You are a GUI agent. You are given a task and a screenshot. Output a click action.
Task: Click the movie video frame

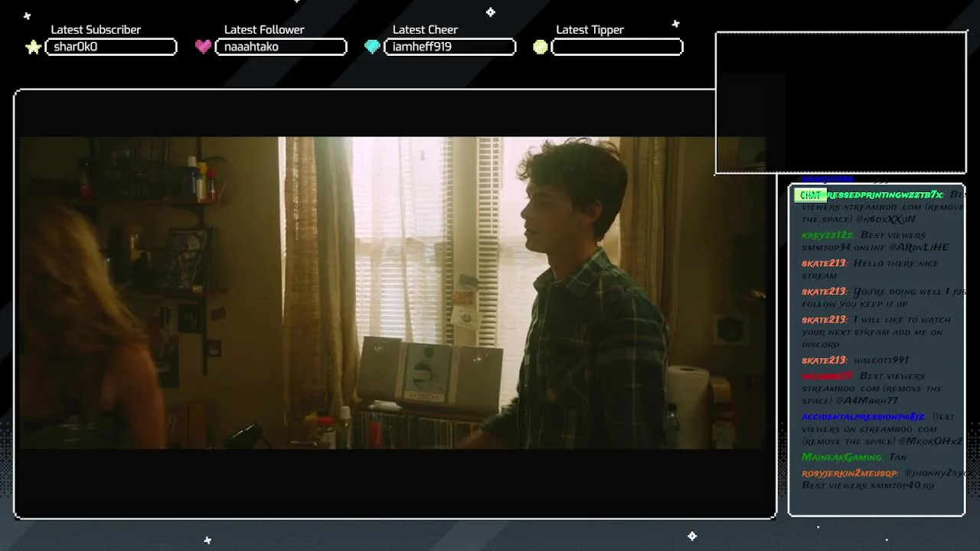tap(392, 292)
